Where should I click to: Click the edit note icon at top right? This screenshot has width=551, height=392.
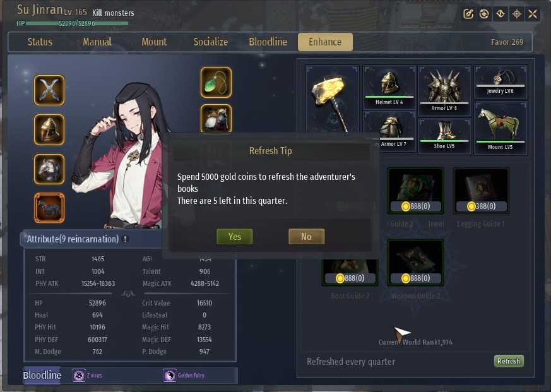468,14
